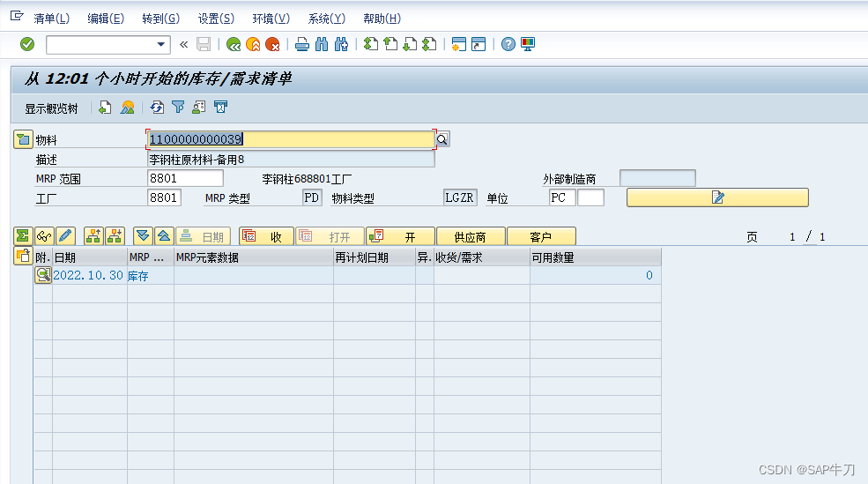Click the 物料 material number field
868x484 pixels.
coord(291,139)
